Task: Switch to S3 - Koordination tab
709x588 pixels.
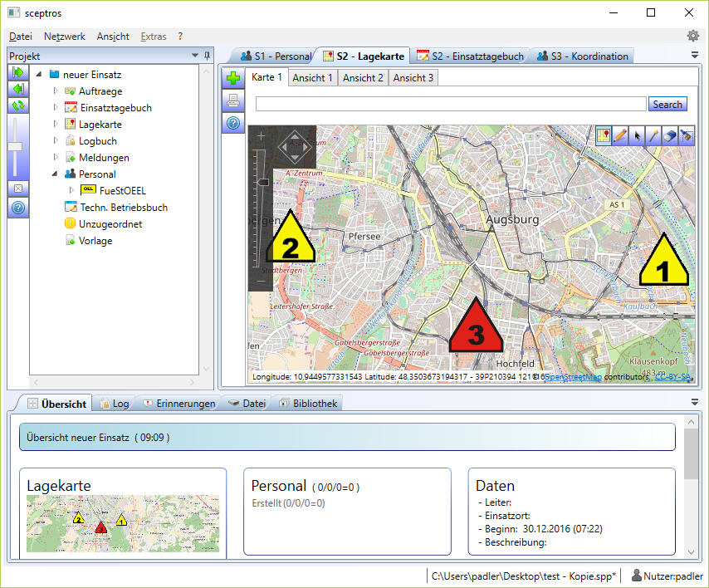Action: click(583, 56)
